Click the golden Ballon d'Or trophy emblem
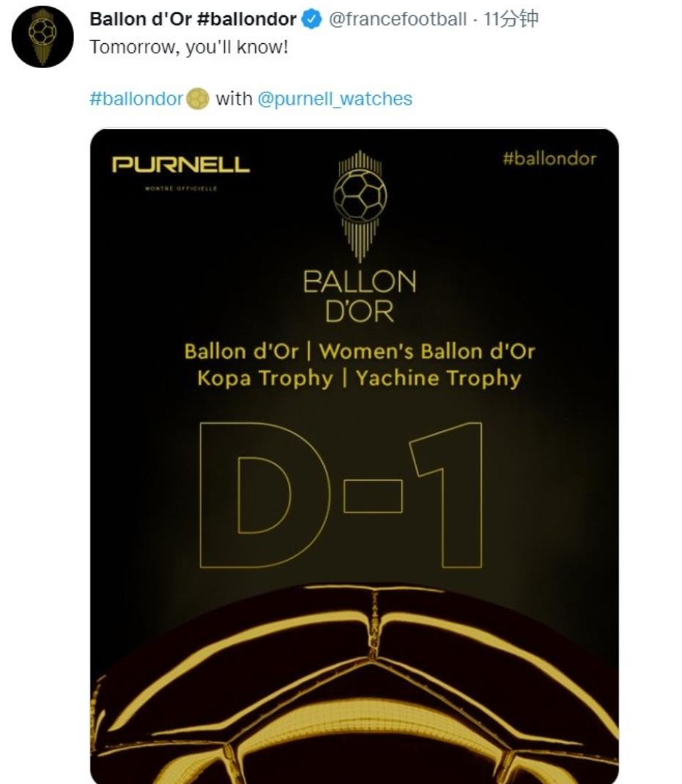 360,206
